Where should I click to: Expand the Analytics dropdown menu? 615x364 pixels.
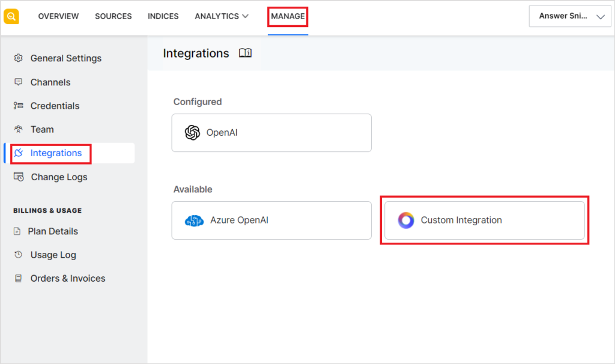click(x=221, y=16)
